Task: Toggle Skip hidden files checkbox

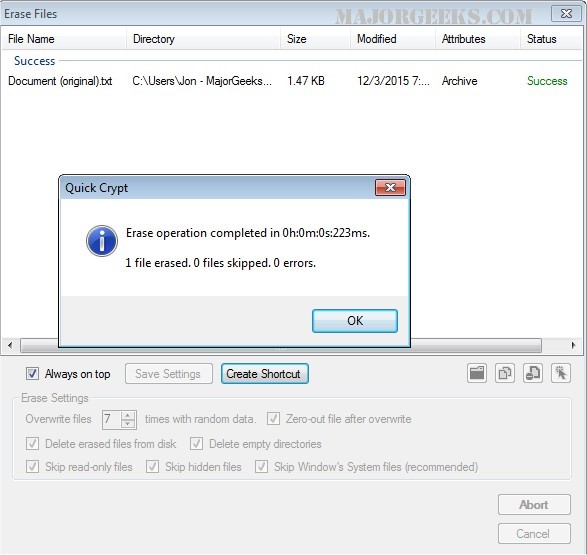Action: click(152, 467)
